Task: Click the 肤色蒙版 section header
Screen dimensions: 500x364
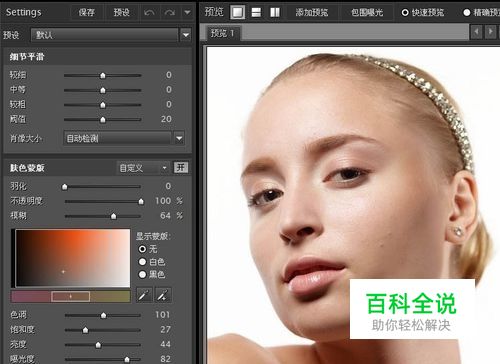Action: [x=27, y=168]
